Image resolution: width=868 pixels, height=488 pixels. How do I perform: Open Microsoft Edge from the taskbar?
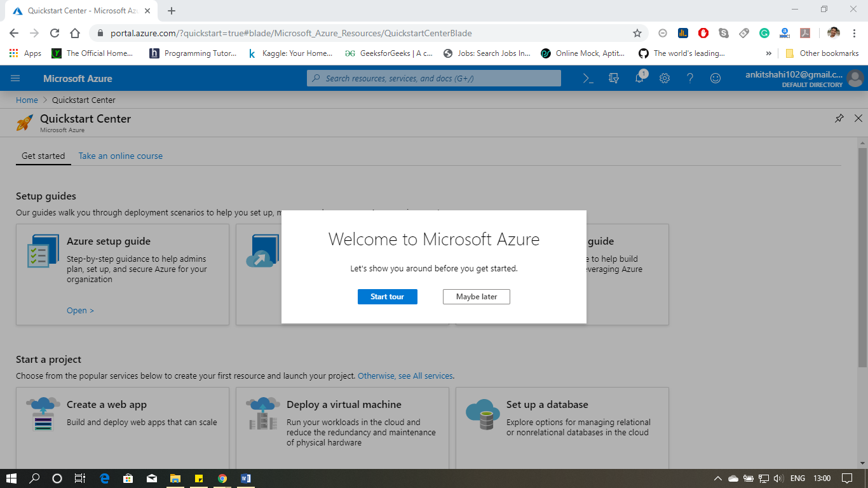[x=105, y=478]
